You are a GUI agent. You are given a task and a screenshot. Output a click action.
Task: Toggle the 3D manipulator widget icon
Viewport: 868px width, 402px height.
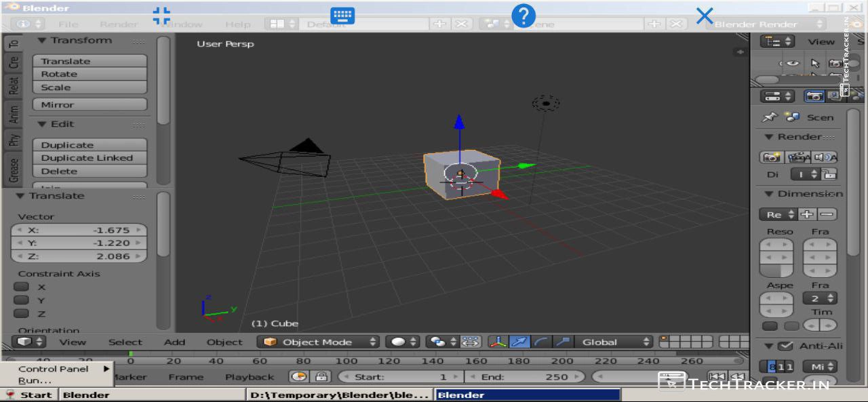click(x=498, y=342)
